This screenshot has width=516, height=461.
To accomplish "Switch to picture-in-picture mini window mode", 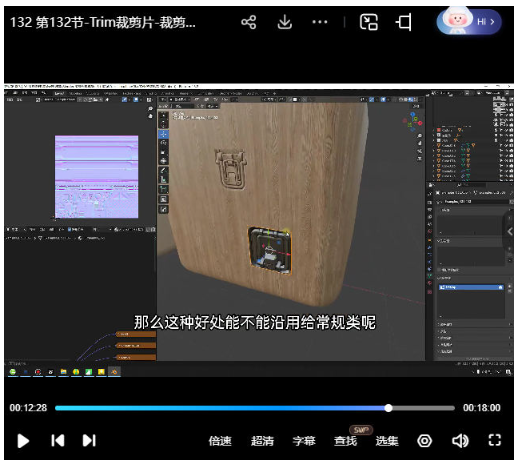I will pos(369,22).
